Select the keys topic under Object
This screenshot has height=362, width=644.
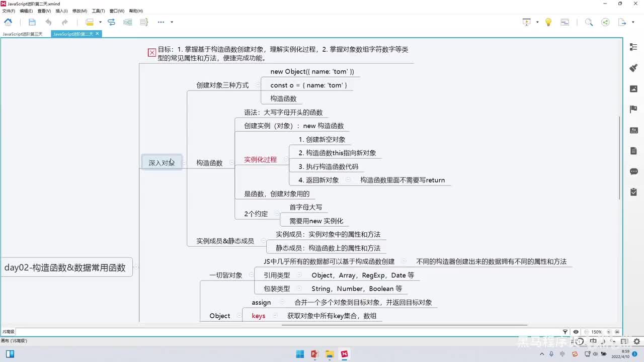[259, 316]
